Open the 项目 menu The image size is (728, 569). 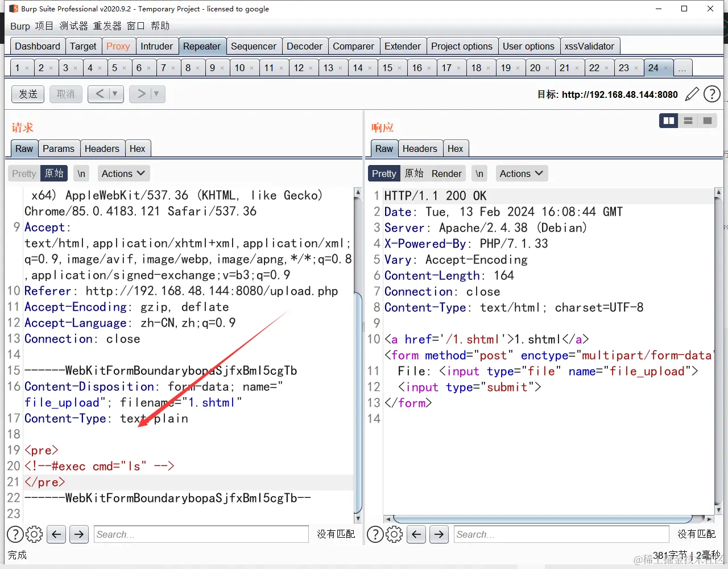[44, 26]
